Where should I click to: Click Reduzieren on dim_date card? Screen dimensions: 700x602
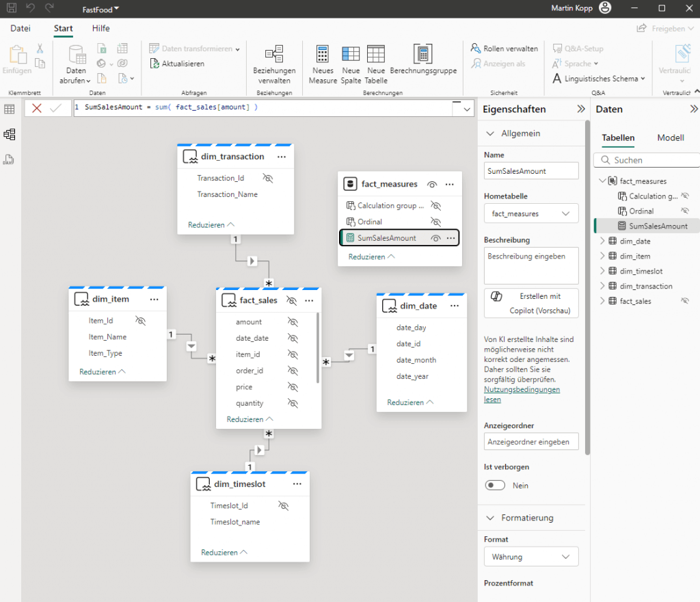click(x=410, y=402)
